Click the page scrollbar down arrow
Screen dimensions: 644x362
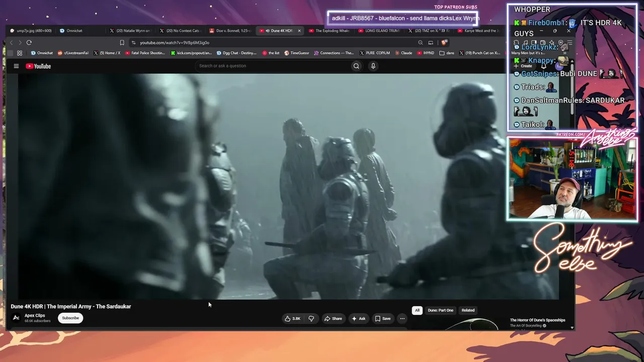[x=572, y=328]
